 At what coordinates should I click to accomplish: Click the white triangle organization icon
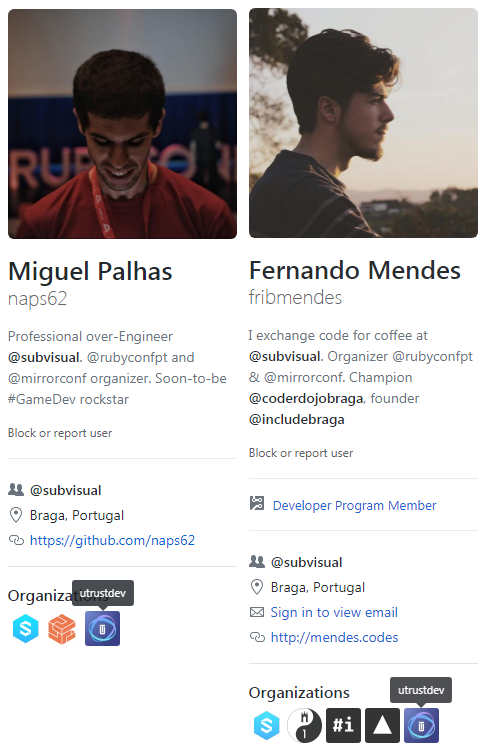pos(382,725)
